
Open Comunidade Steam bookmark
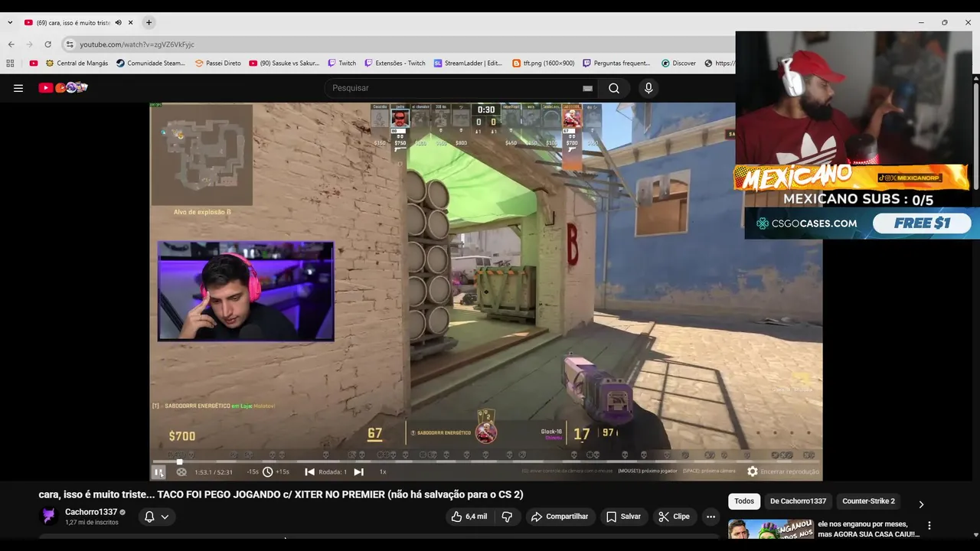151,64
